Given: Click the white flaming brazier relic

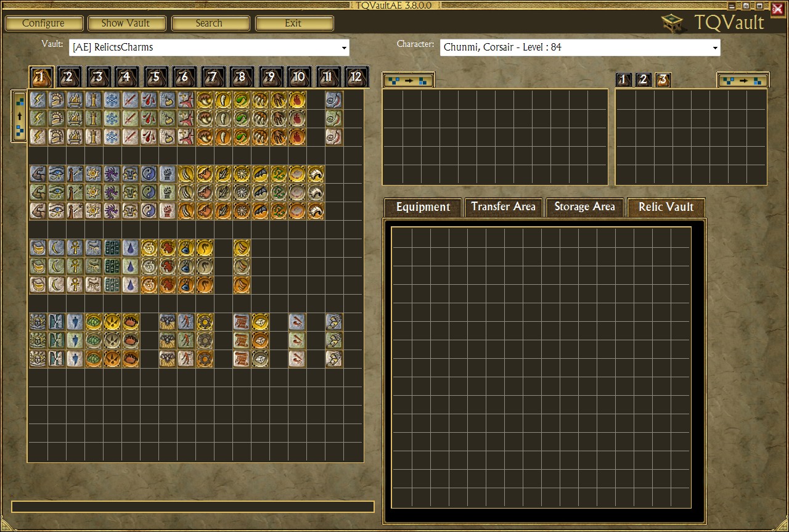Looking at the screenshot, I should (75, 137).
